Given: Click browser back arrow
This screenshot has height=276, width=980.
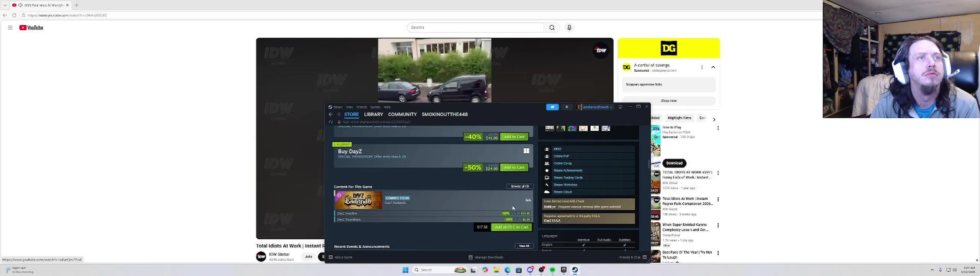Looking at the screenshot, I should (x=5, y=15).
